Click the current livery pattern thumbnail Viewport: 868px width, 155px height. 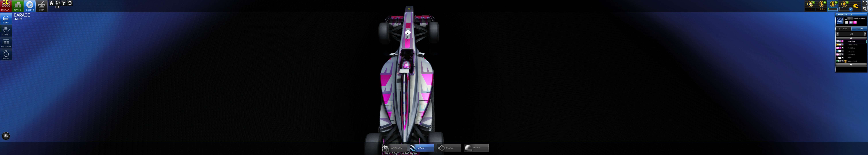(840, 21)
